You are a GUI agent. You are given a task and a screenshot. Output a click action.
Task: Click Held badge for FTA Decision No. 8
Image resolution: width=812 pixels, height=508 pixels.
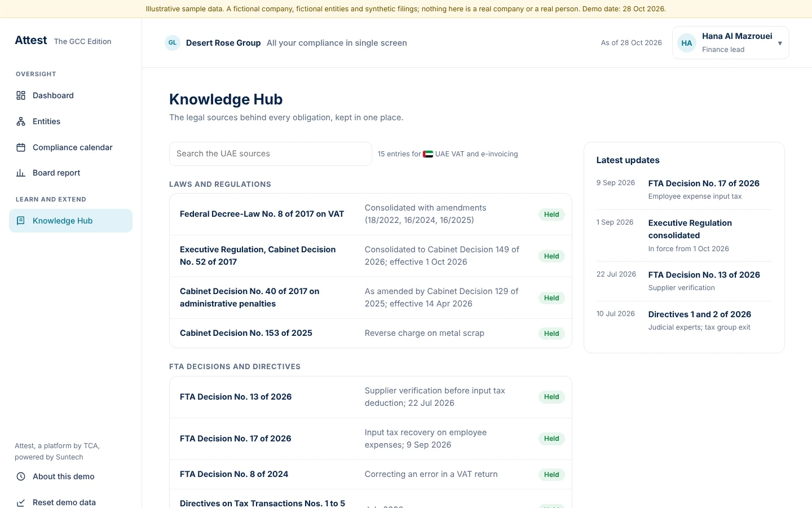551,475
